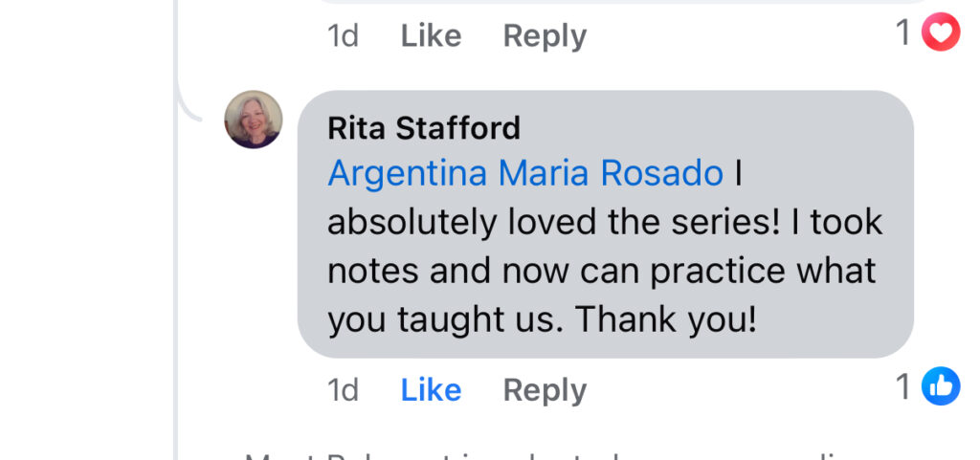This screenshot has height=460, width=980.
Task: Toggle the blue Like under Rita's comment
Action: coord(431,390)
